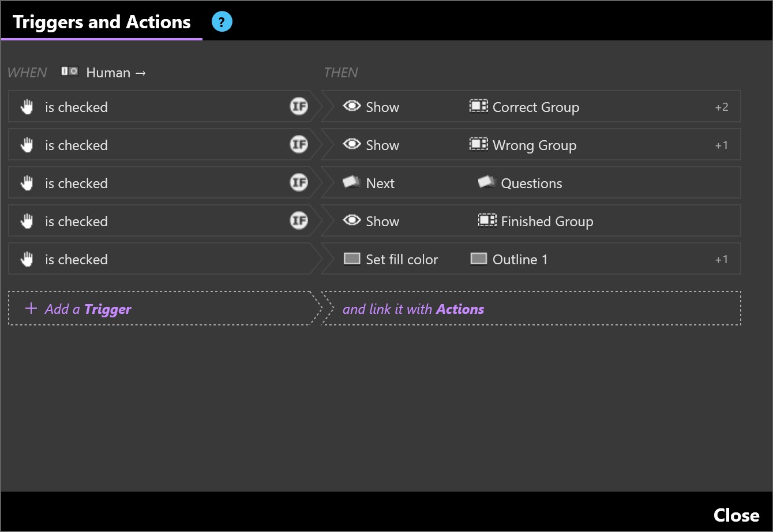Click the Show eye icon for Finished Group

coord(351,221)
